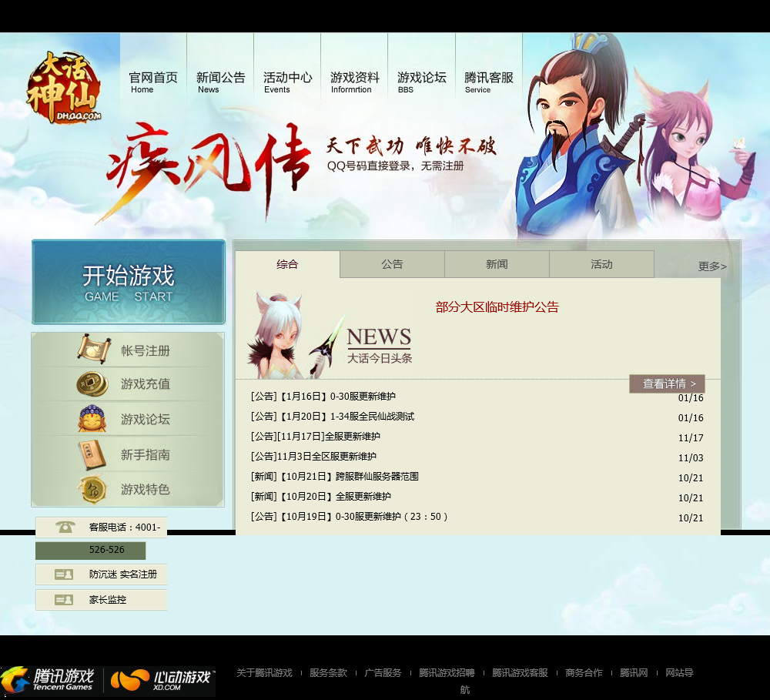
Task: Click the scroll icon beside 帐号注册
Action: pos(93,350)
